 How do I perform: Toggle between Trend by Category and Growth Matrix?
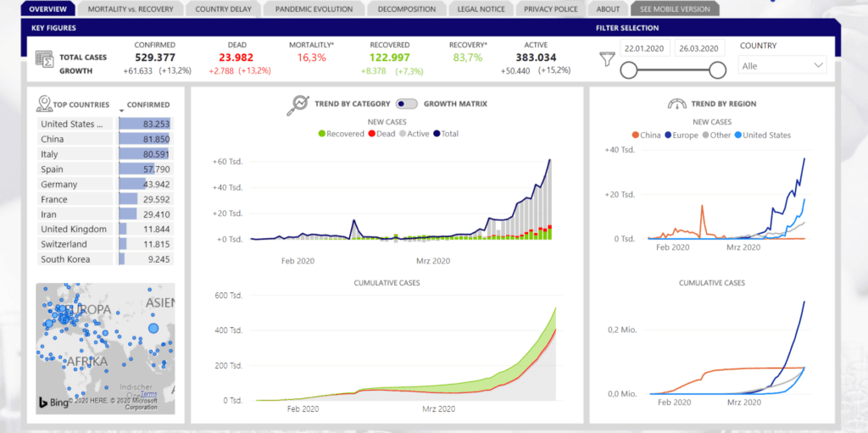click(407, 104)
